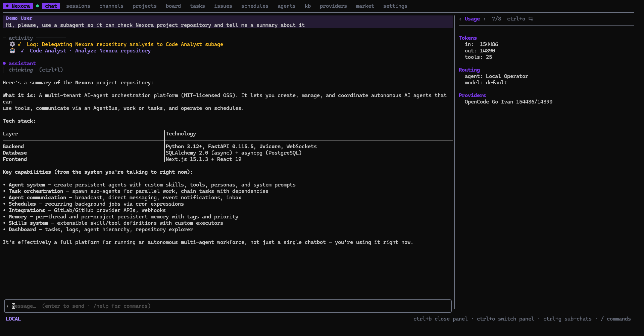Click the ctrl+o switch panel hint

tap(505, 319)
